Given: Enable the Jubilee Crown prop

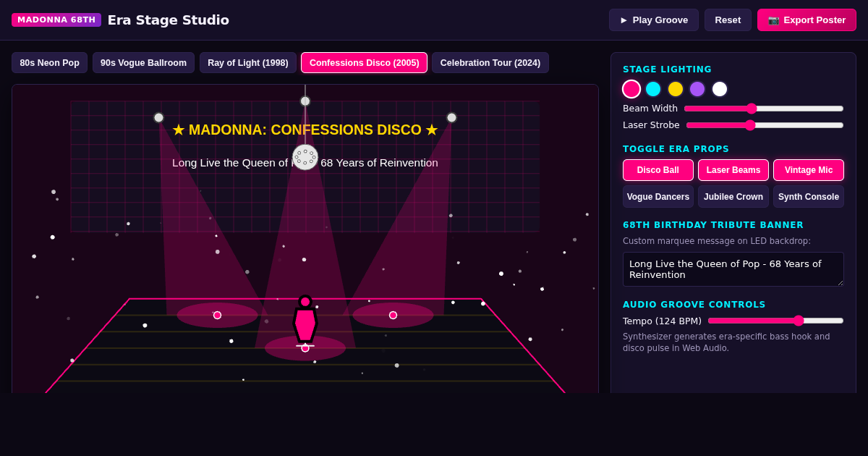Looking at the screenshot, I should [733, 197].
